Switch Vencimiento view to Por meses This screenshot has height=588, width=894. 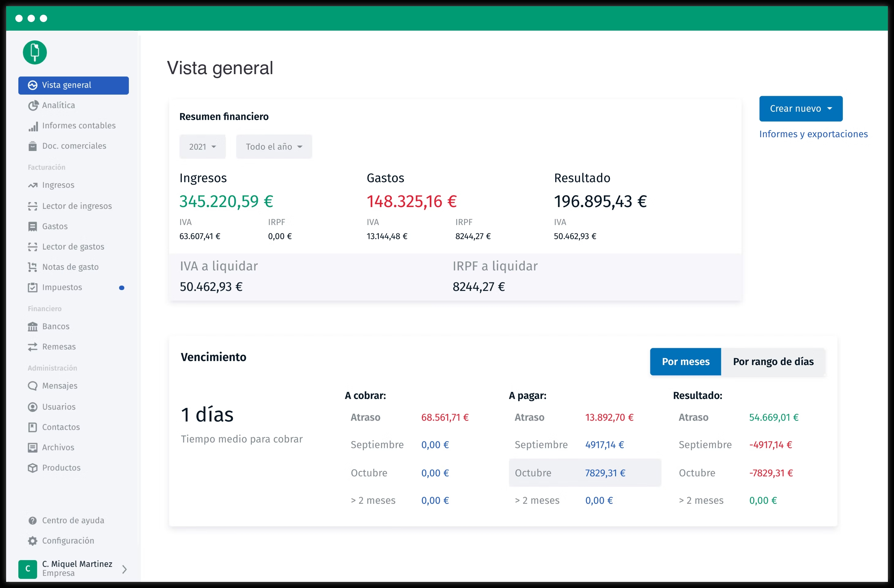(x=685, y=361)
